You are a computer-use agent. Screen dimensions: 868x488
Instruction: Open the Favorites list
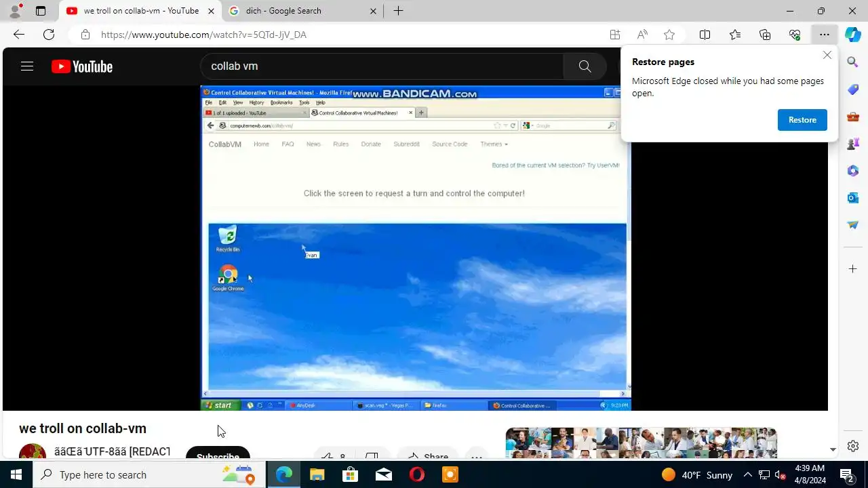[735, 35]
